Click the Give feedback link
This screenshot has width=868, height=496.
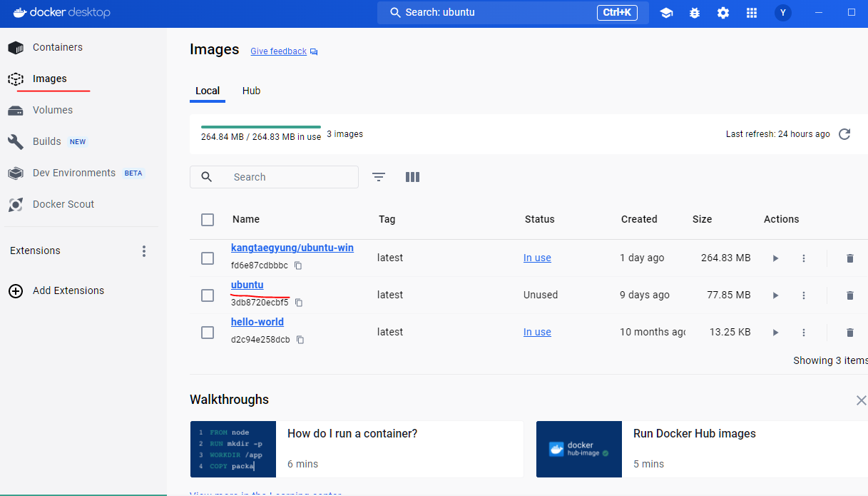click(278, 51)
